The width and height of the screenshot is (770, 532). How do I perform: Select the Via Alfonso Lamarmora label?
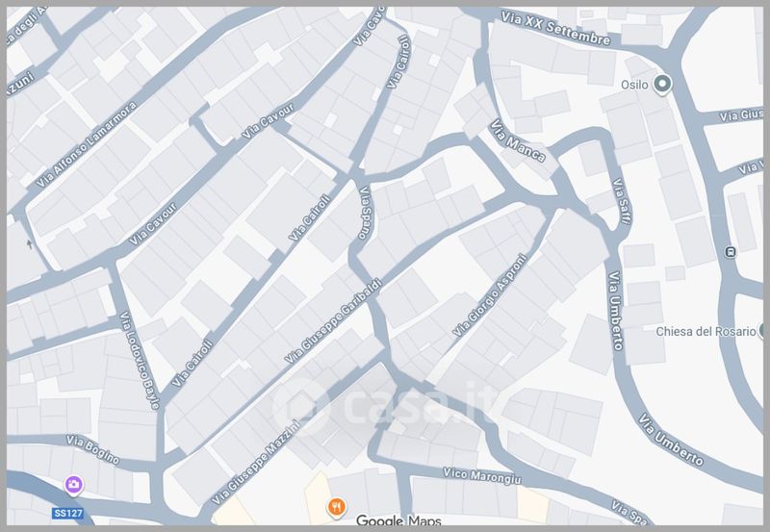click(87, 145)
